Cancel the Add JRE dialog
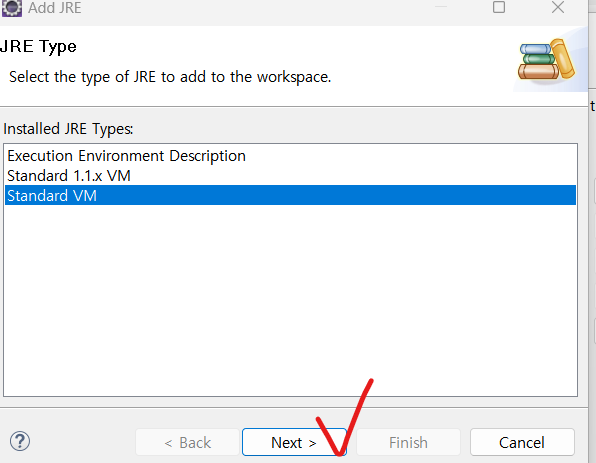 pyautogui.click(x=522, y=442)
